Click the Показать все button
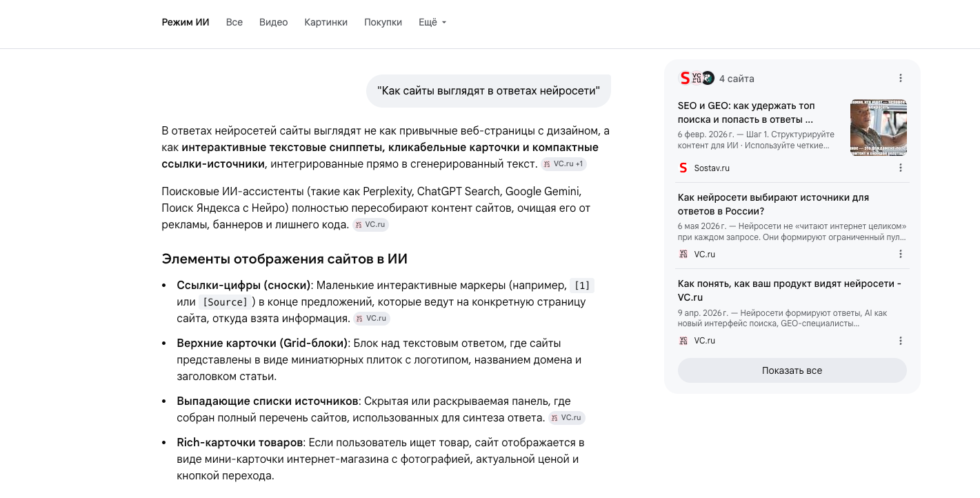Screen dimensions: 980x498 coord(792,370)
